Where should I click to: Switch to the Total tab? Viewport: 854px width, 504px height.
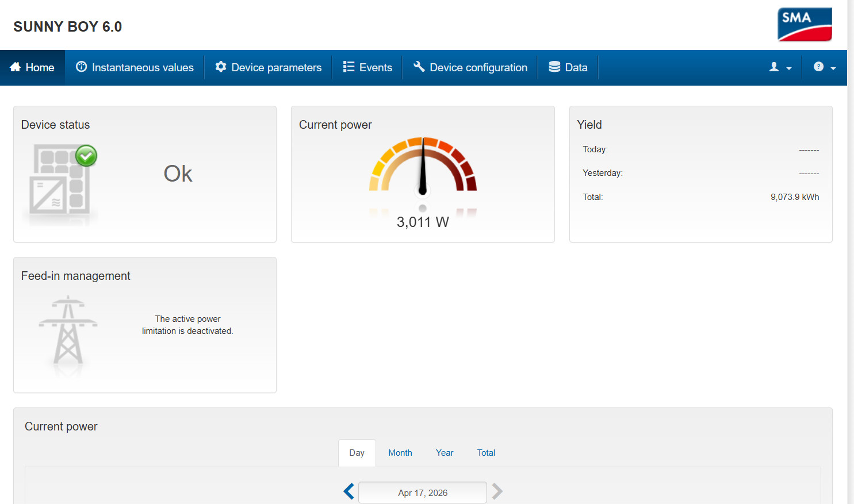click(486, 453)
